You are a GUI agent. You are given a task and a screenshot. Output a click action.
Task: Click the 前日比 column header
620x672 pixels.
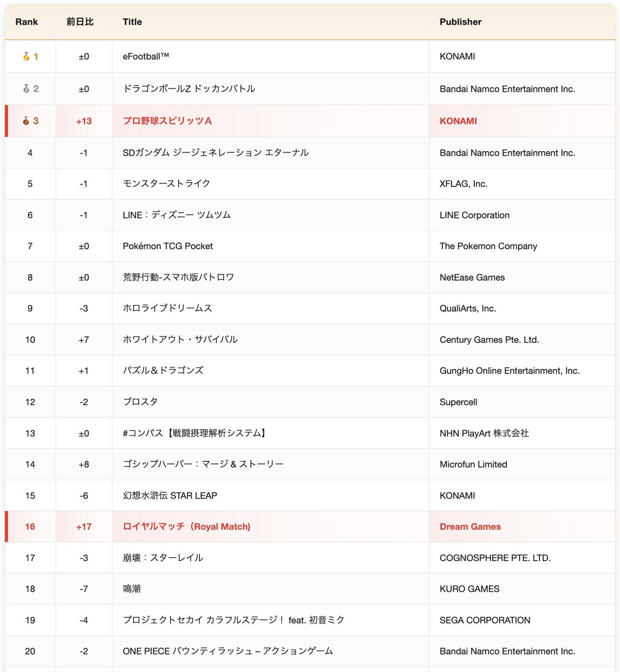(80, 22)
